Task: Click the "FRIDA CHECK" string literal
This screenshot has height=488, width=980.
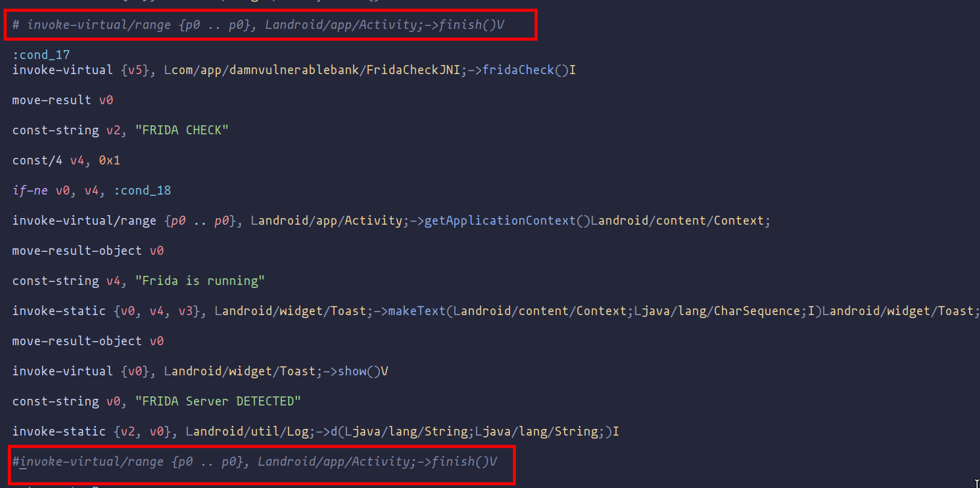Action: pyautogui.click(x=182, y=130)
